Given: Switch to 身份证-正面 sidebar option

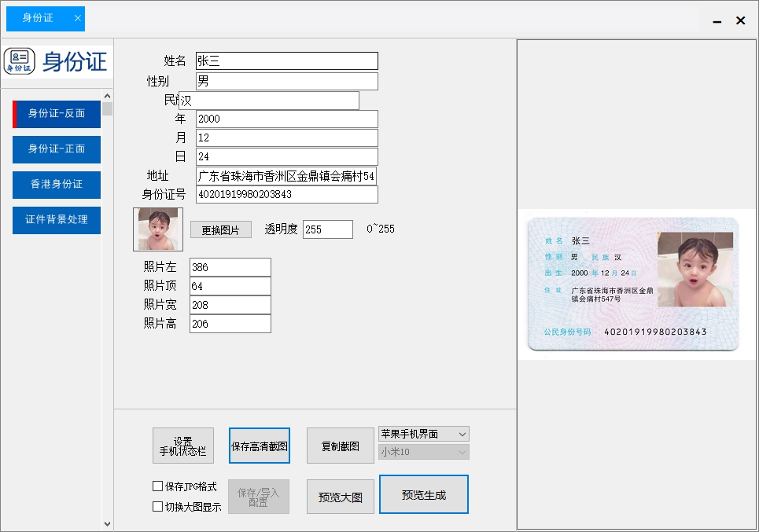Looking at the screenshot, I should pos(55,149).
